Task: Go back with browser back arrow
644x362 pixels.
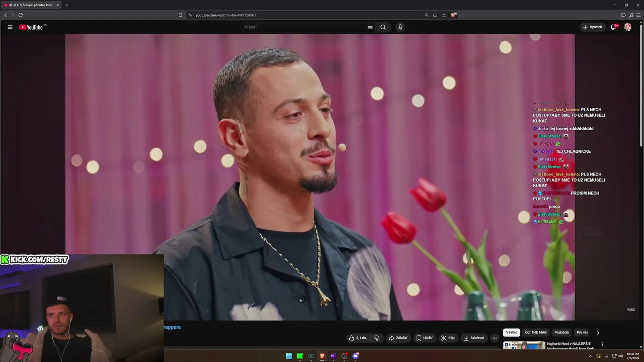Action: point(6,15)
